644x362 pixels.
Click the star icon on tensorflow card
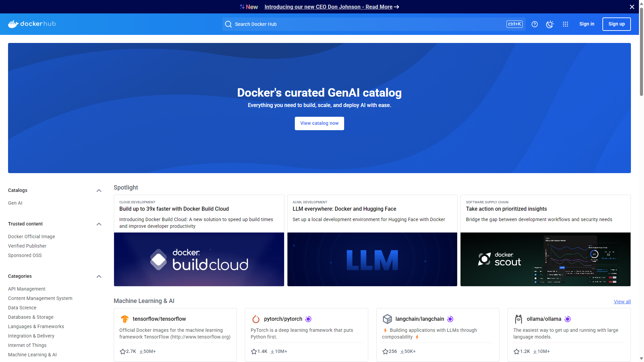pos(123,351)
